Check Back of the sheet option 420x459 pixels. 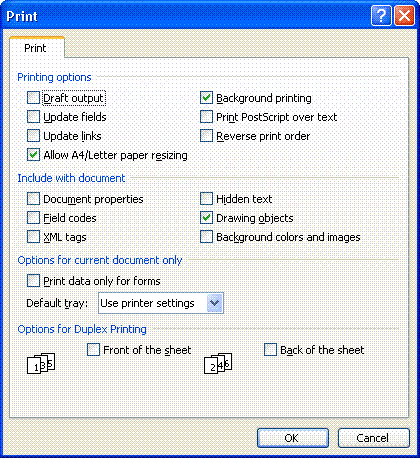point(270,350)
